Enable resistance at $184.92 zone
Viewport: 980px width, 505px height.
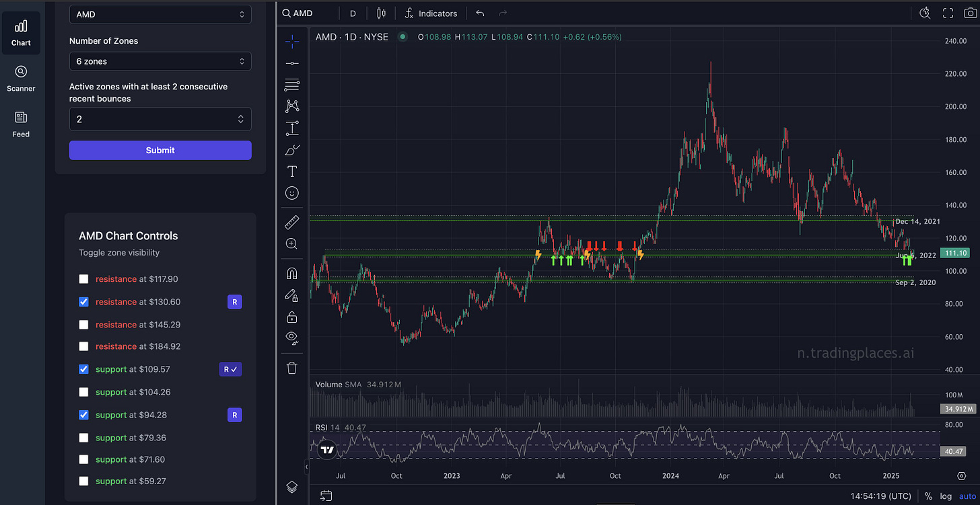click(x=83, y=346)
